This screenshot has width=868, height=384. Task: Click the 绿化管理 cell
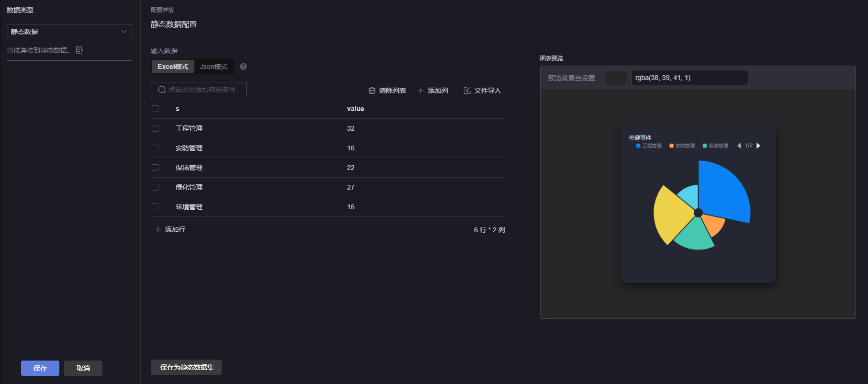pyautogui.click(x=189, y=187)
